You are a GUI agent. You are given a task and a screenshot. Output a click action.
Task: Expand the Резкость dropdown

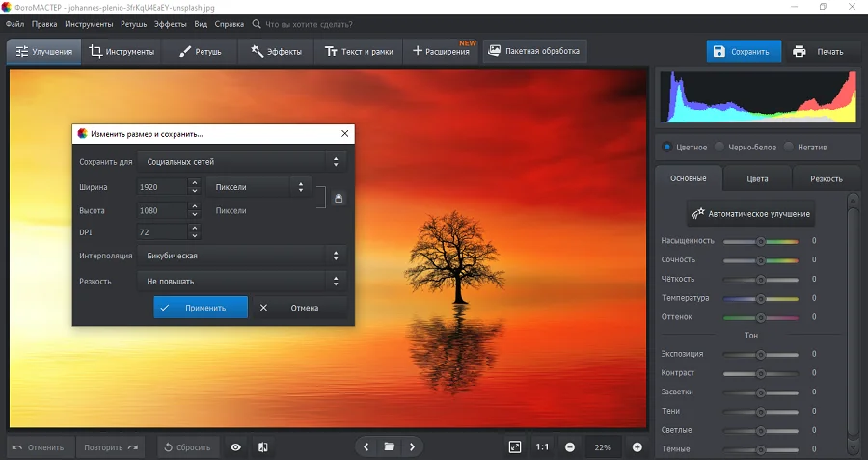pyautogui.click(x=241, y=281)
